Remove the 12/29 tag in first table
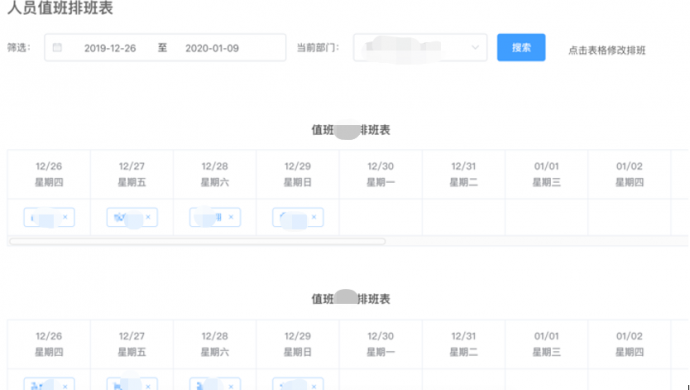This screenshot has height=390, width=690. click(314, 217)
